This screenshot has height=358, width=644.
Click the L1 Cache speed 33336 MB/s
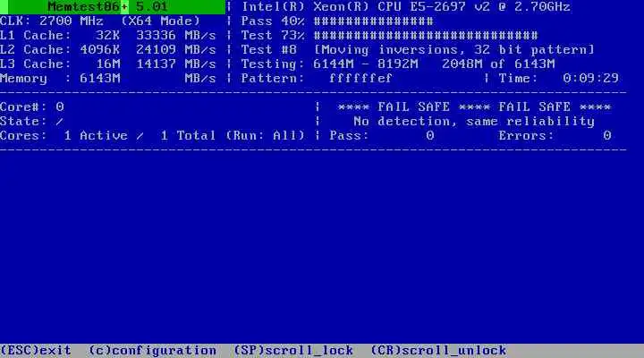[176, 35]
